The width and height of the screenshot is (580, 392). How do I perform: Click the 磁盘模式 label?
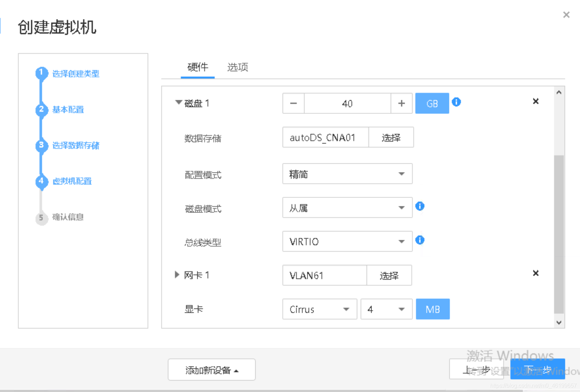point(203,209)
